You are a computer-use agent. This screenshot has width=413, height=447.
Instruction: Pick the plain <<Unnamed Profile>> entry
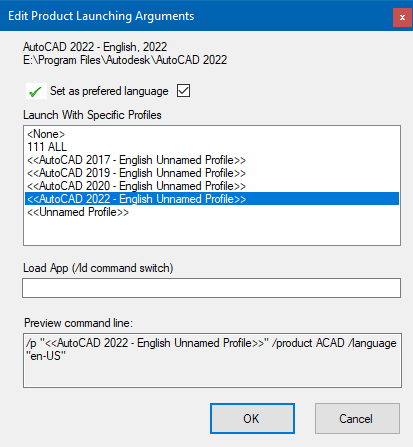point(78,212)
